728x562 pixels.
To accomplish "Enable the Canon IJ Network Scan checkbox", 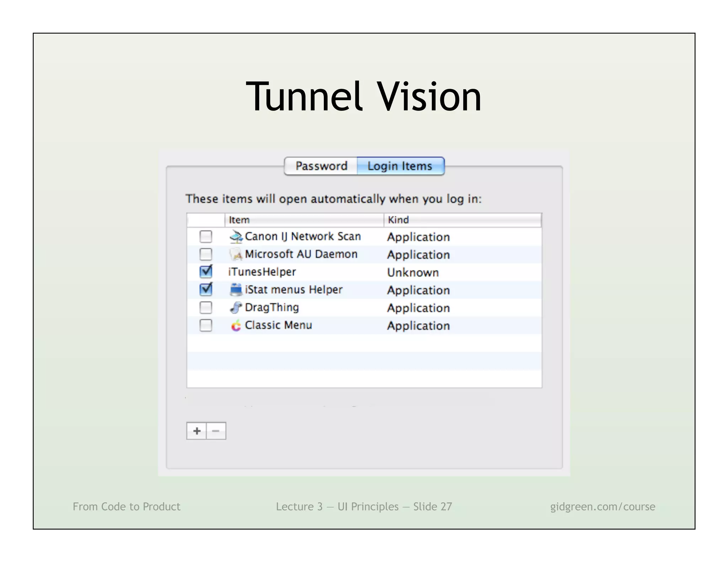I will [206, 236].
